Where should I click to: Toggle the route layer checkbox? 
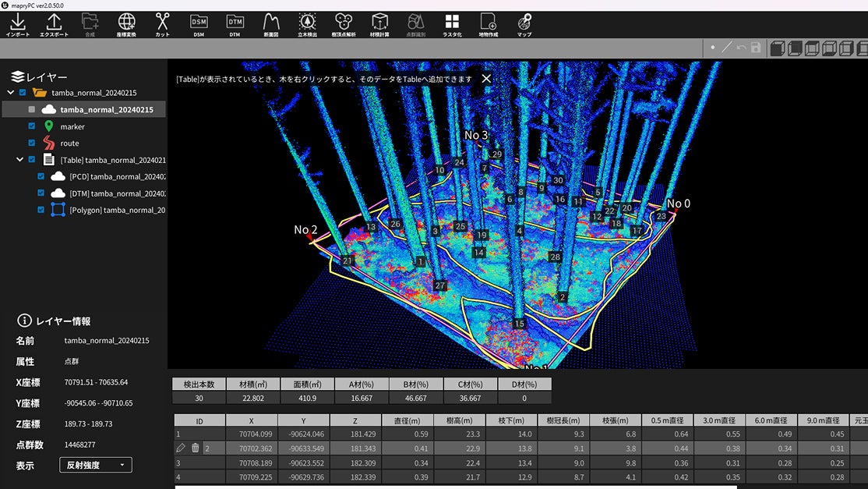pos(32,143)
